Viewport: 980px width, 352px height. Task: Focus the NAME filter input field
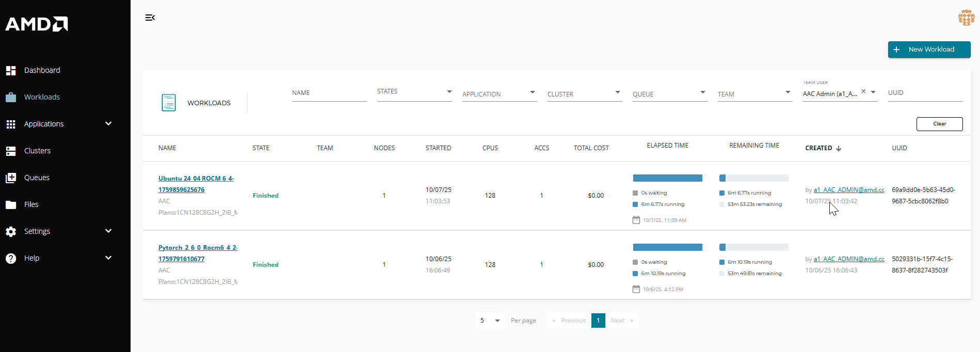click(329, 93)
